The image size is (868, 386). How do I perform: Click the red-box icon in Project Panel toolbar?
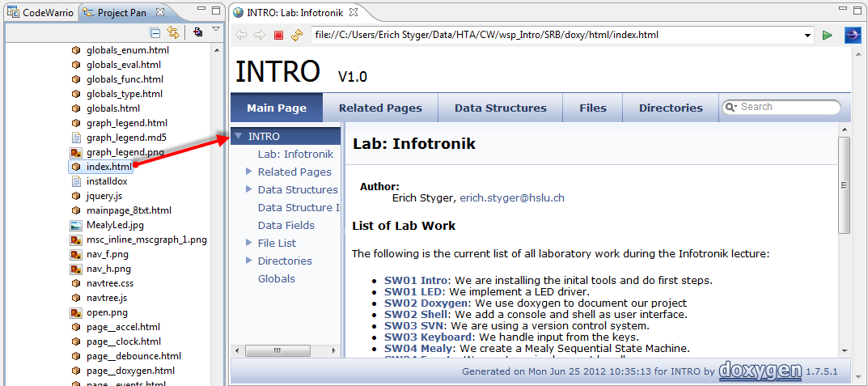tap(198, 32)
